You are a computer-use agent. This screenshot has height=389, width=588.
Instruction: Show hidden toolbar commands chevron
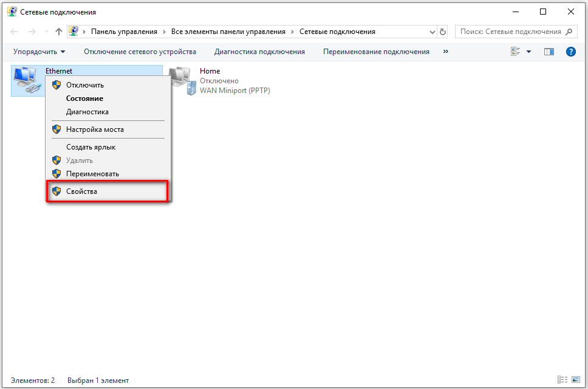coord(446,52)
